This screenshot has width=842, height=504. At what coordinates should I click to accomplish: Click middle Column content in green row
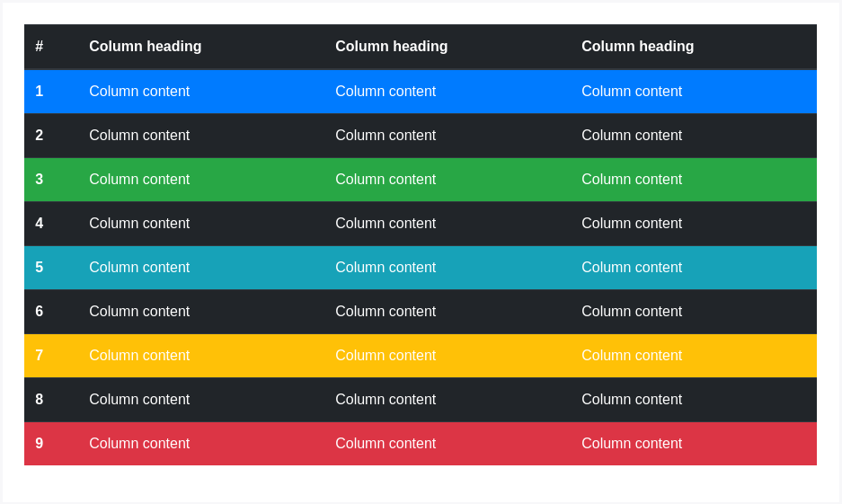click(x=386, y=180)
